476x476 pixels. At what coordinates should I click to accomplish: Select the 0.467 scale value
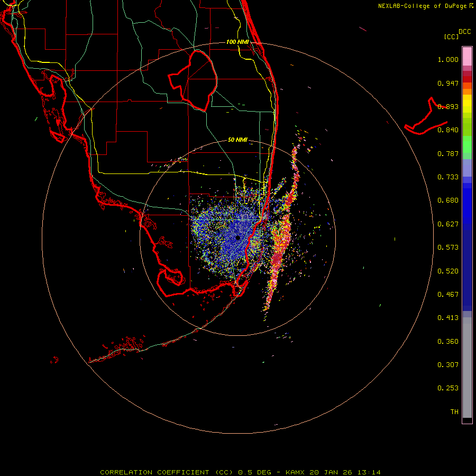click(448, 295)
